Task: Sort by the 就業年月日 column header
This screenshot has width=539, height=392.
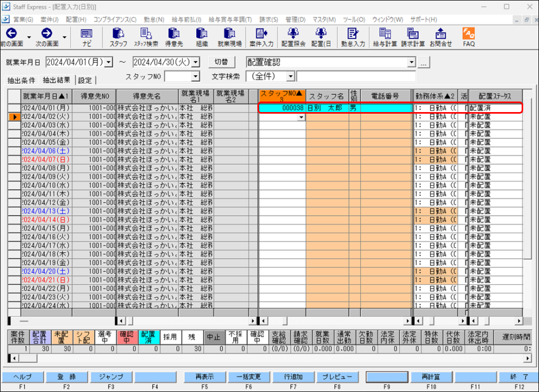Action: coord(46,96)
